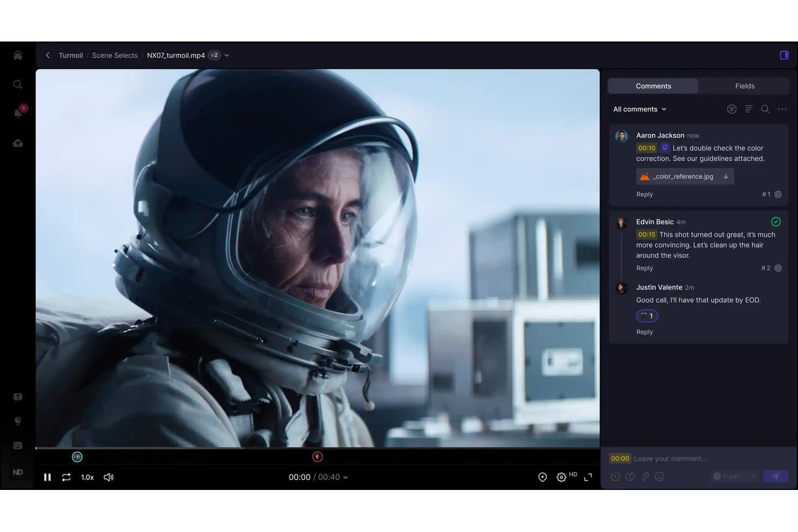Toggle loop playback

point(66,477)
